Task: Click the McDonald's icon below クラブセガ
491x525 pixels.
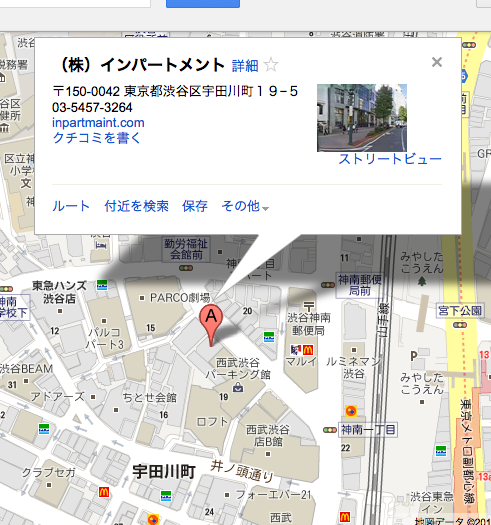Action: pos(104,492)
